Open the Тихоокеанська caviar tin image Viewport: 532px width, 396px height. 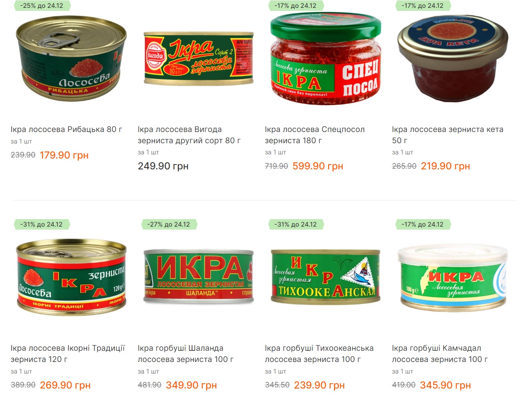point(326,276)
